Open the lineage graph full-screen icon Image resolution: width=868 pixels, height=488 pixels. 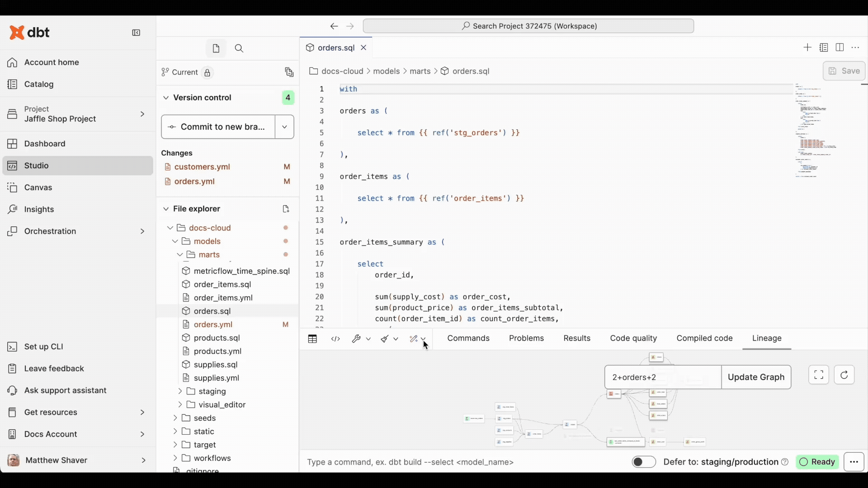click(818, 375)
